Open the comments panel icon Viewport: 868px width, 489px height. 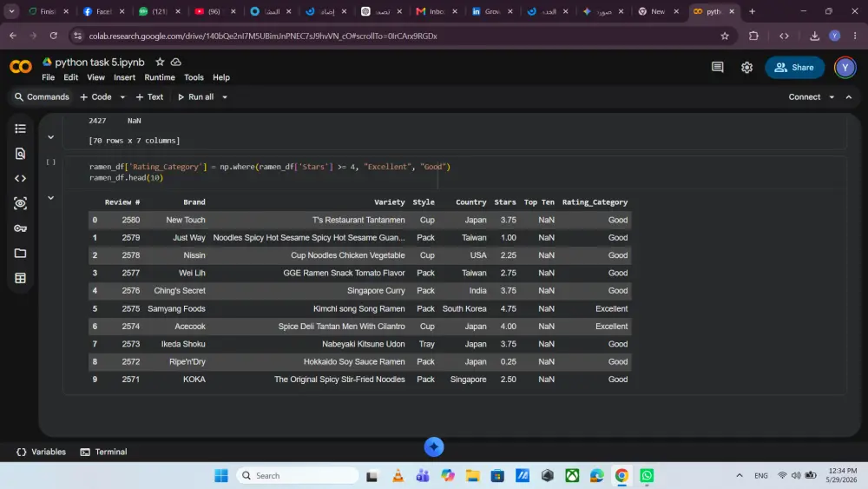(x=718, y=68)
